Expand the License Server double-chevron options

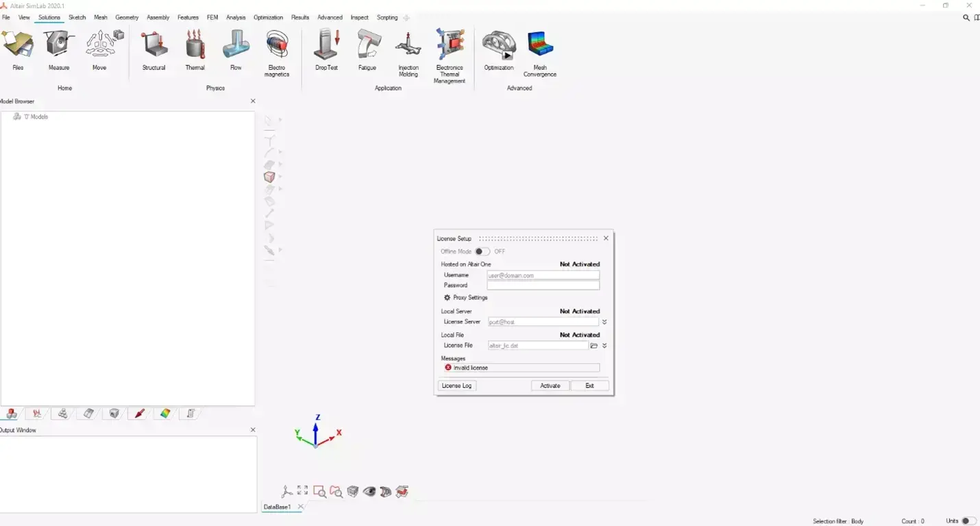(x=604, y=322)
